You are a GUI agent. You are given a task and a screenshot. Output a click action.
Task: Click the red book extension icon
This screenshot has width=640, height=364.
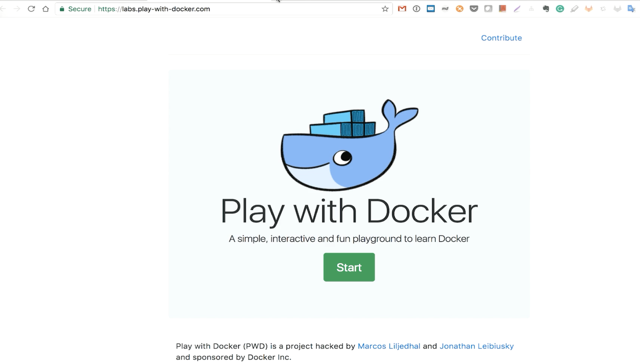[503, 9]
